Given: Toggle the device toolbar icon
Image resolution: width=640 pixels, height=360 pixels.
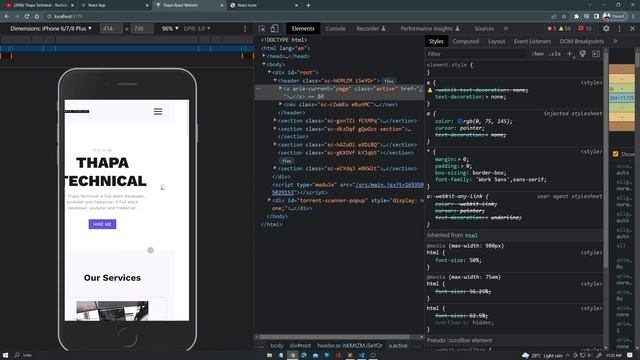Looking at the screenshot, I should coord(275,29).
